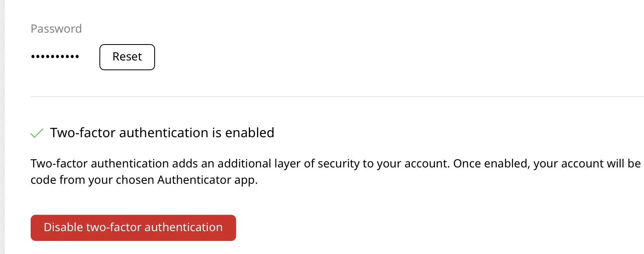Viewport: 644px width, 254px height.
Task: Click the red 'Disable two-factor authentication' button
Action: pos(133,227)
